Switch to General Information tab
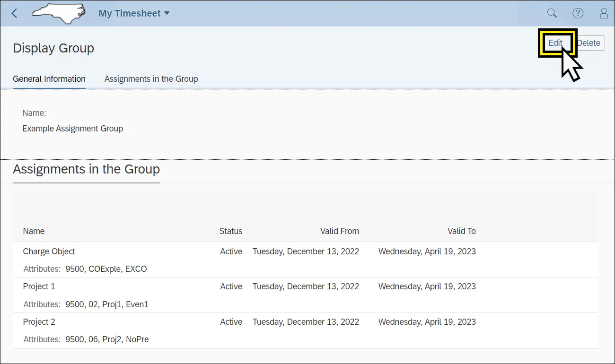The width and height of the screenshot is (615, 364). tap(49, 79)
